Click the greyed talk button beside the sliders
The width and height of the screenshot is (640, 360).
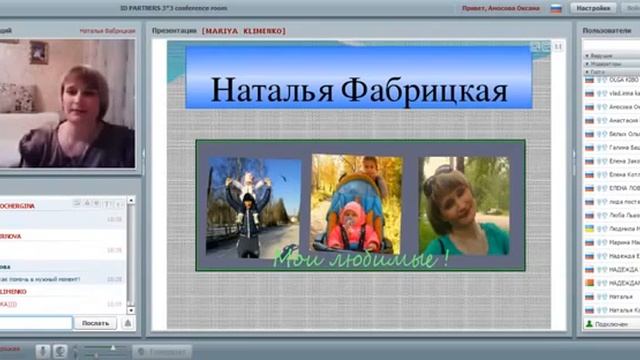point(162,351)
